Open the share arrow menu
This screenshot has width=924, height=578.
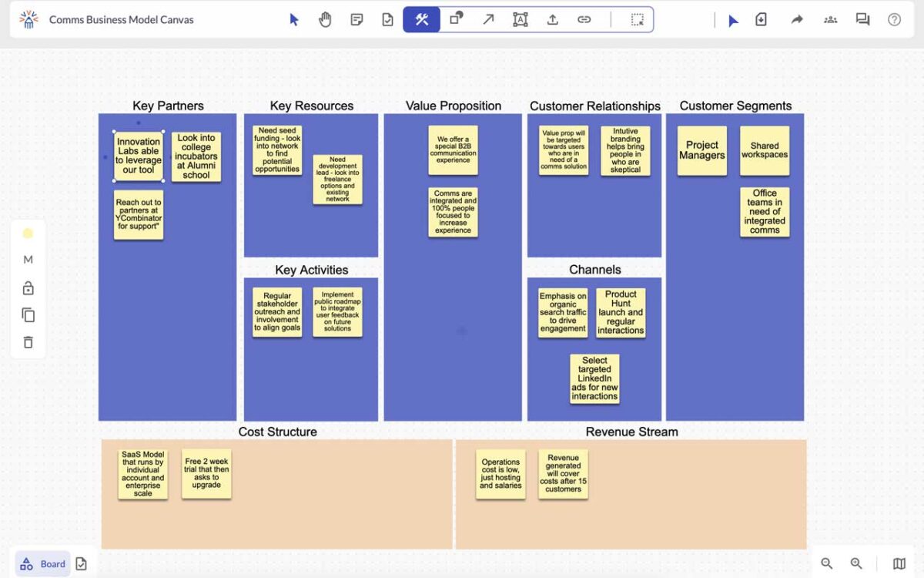point(797,20)
